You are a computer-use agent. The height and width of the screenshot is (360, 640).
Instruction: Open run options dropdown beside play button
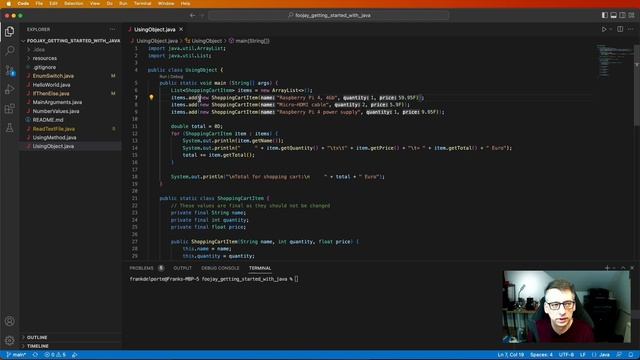tap(611, 29)
